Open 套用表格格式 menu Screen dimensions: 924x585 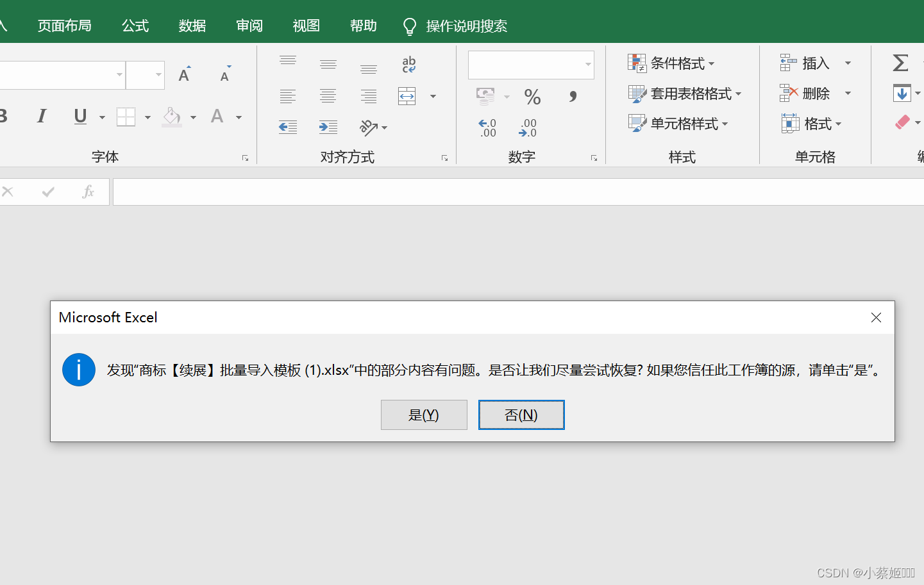685,94
